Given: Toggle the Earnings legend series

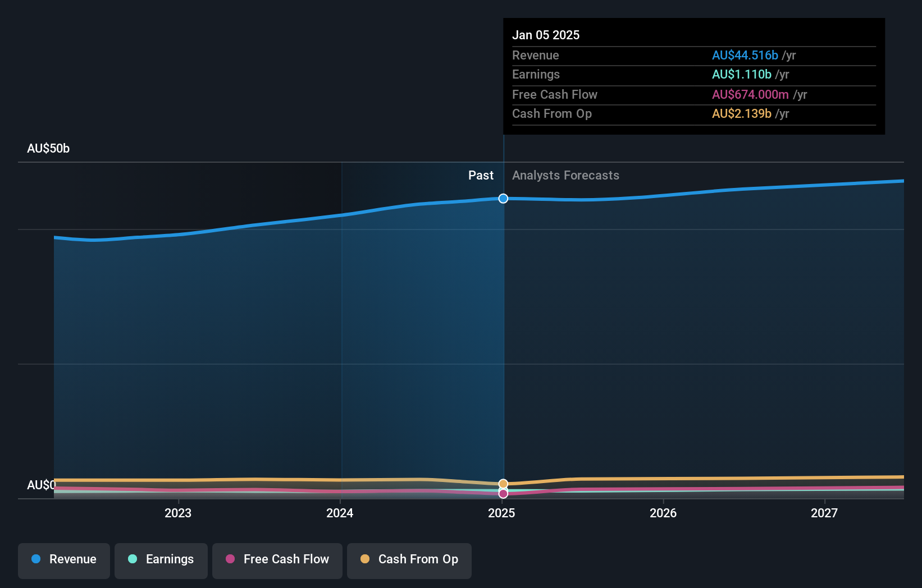Looking at the screenshot, I should pyautogui.click(x=161, y=560).
